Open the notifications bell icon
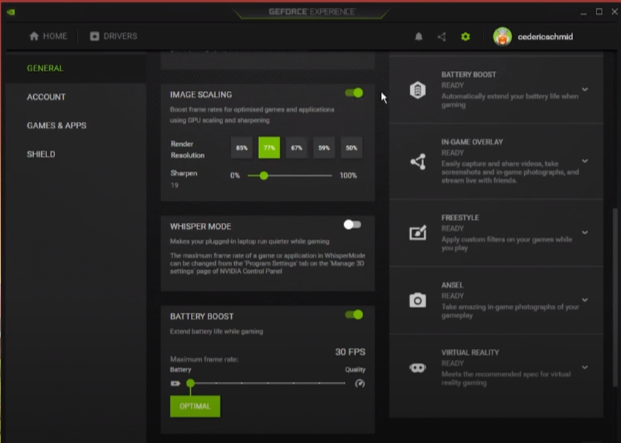621x443 pixels. (419, 37)
